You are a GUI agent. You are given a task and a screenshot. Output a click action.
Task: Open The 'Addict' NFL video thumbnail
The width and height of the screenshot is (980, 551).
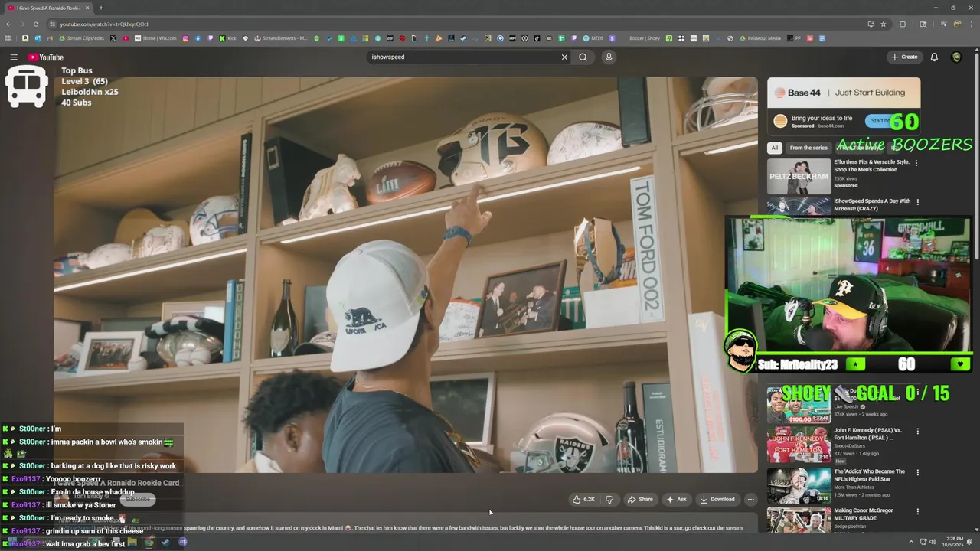coord(799,485)
